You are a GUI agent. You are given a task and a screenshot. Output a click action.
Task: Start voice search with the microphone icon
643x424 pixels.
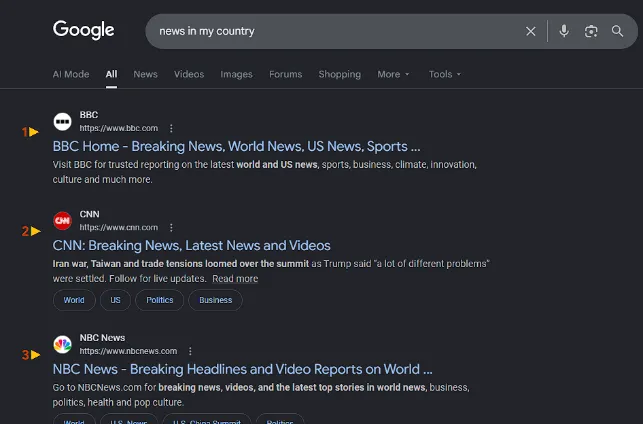[564, 31]
